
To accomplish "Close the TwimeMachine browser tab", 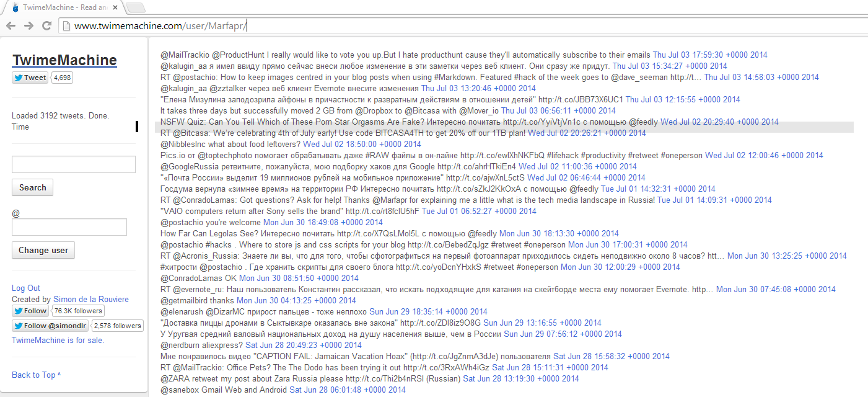I will point(116,7).
